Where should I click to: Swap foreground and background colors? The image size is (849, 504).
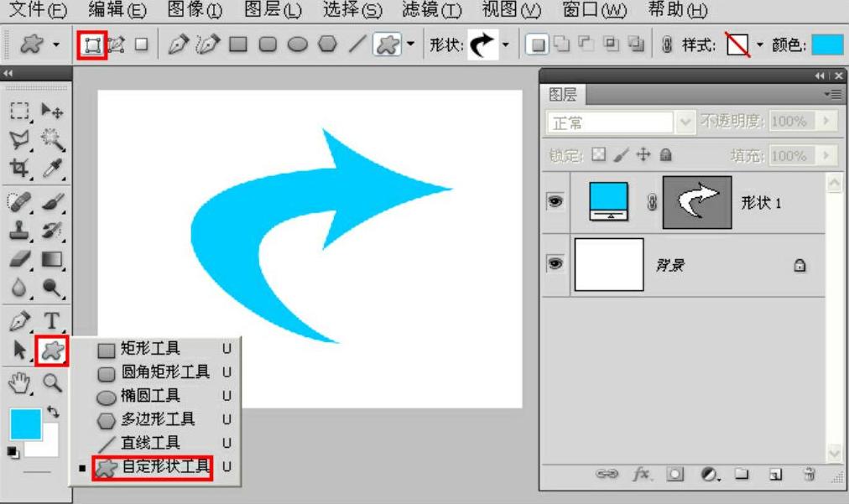tap(53, 412)
